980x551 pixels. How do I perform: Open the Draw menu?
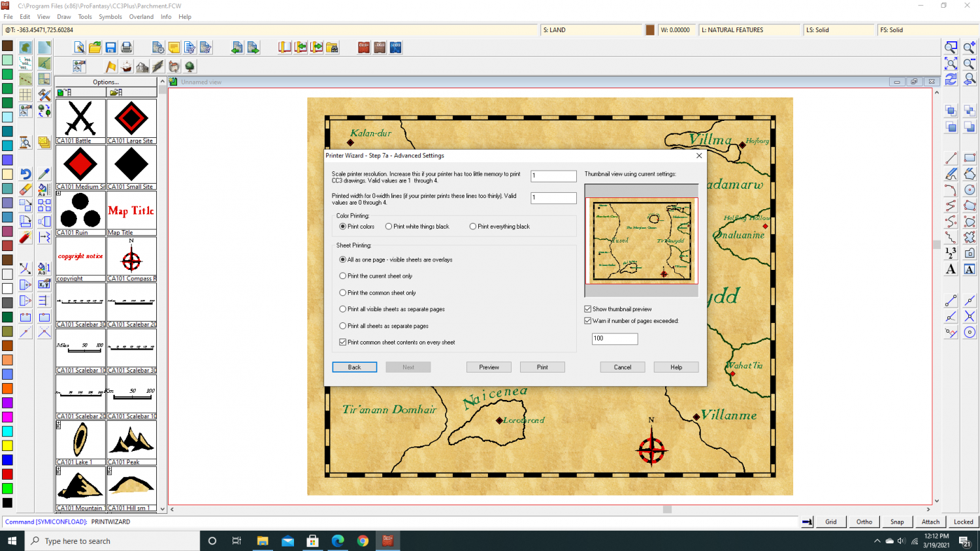tap(64, 17)
